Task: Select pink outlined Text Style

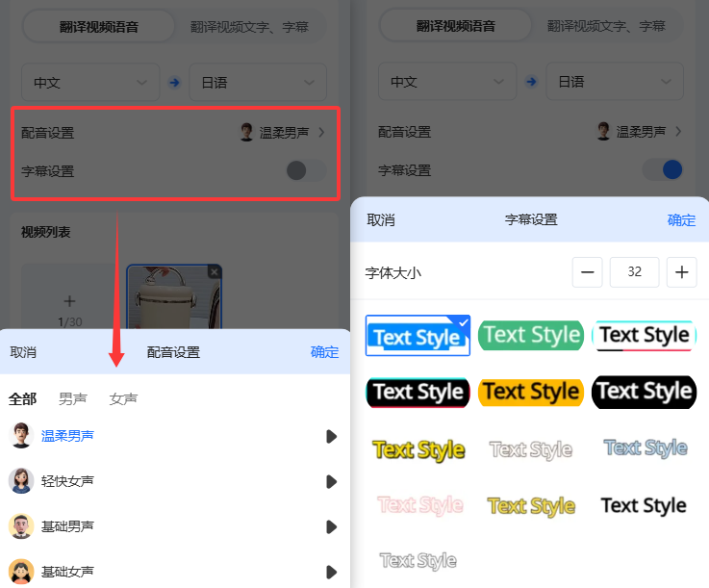Action: [420, 505]
